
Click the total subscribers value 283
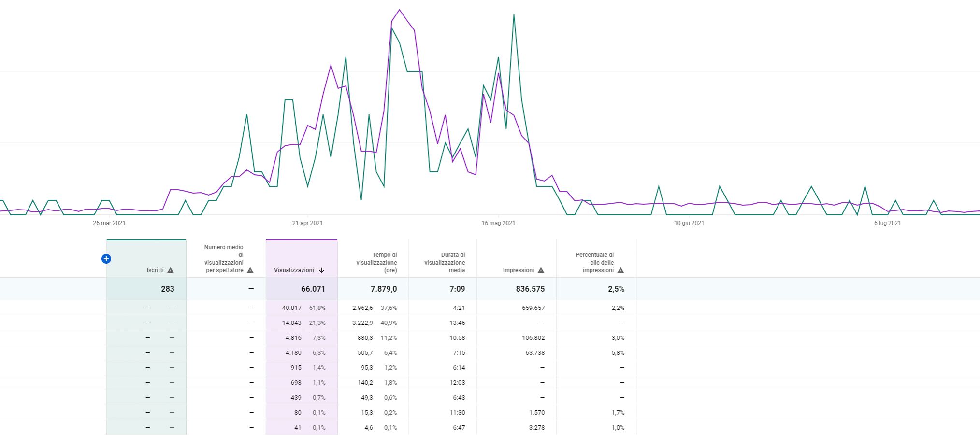[x=168, y=289]
